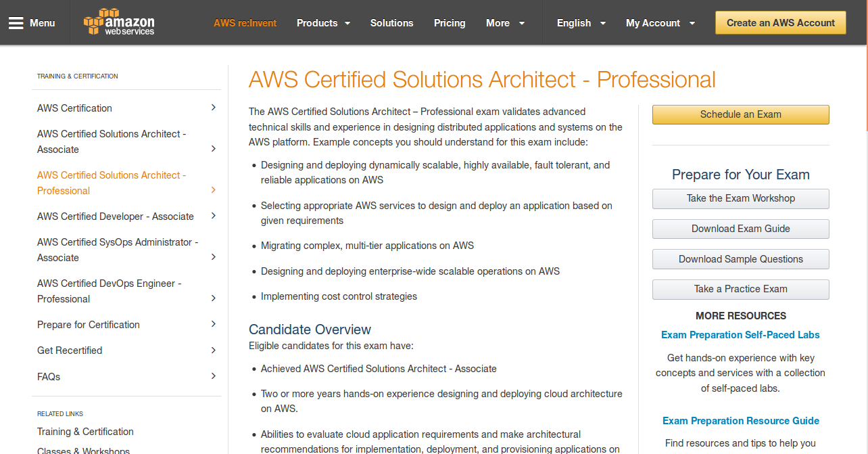The width and height of the screenshot is (868, 454).
Task: Open Exam Preparation Self-Paced Labs link
Action: 740,335
